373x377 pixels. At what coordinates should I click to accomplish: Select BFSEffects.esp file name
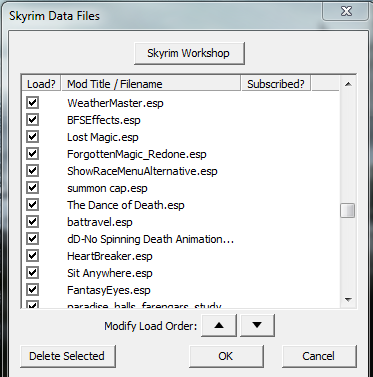[104, 120]
